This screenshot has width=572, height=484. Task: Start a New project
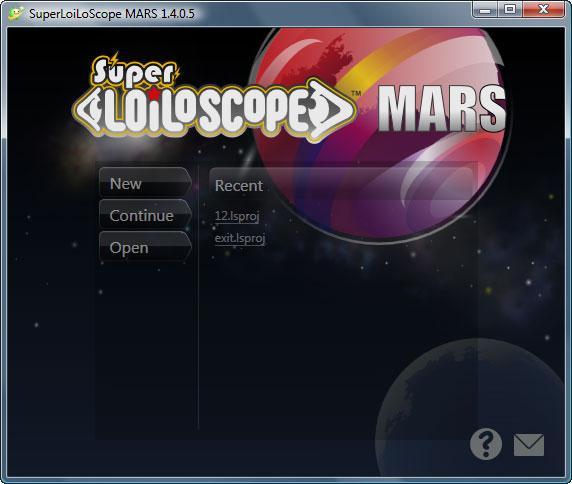click(145, 183)
